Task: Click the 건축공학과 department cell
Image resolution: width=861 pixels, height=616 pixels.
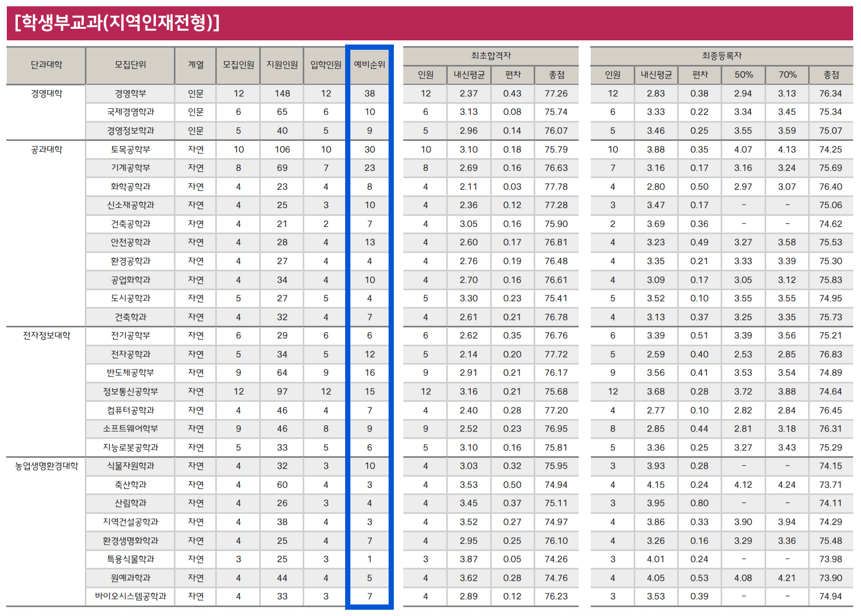Action: 130,224
